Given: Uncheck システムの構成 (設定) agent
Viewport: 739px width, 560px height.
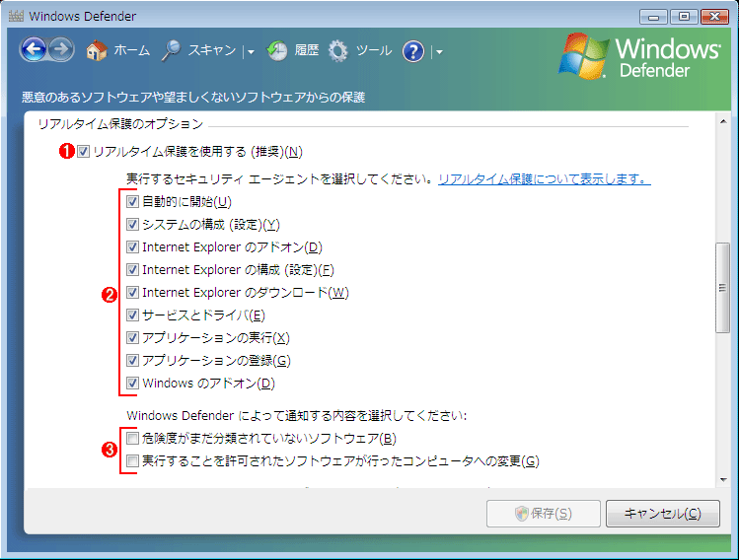Looking at the screenshot, I should coord(132,224).
